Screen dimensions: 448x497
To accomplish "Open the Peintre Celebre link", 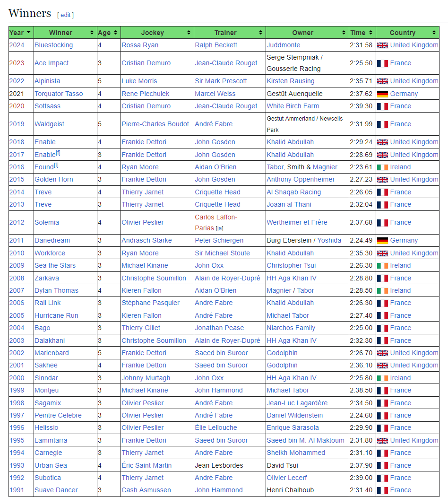I will [58, 415].
